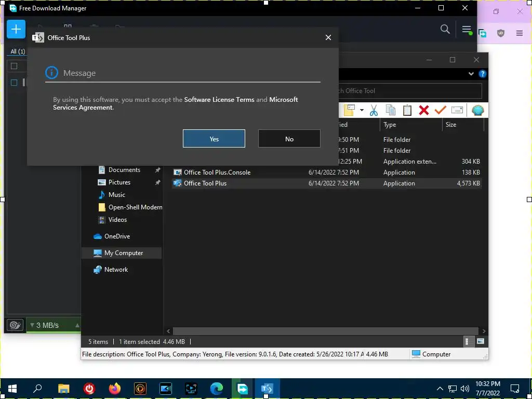The image size is (532, 399).
Task: Open the dropdown arrow beside folder view icon
Action: pyautogui.click(x=362, y=110)
